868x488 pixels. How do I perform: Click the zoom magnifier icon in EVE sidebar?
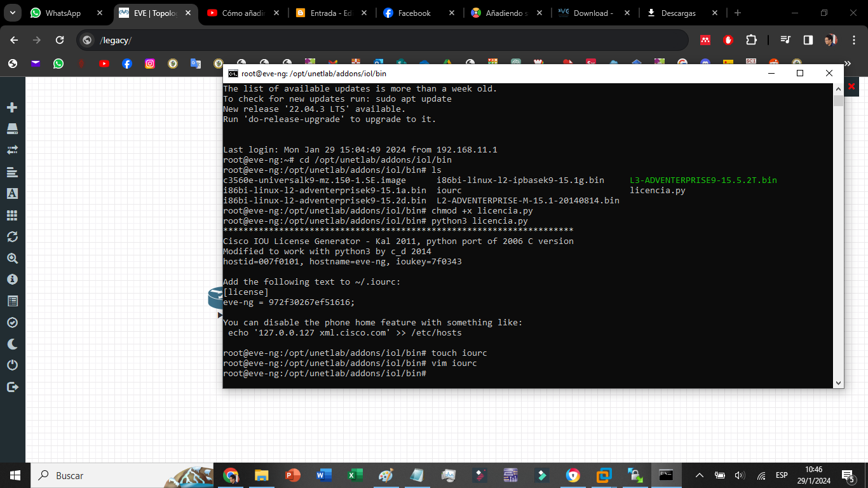click(11, 258)
